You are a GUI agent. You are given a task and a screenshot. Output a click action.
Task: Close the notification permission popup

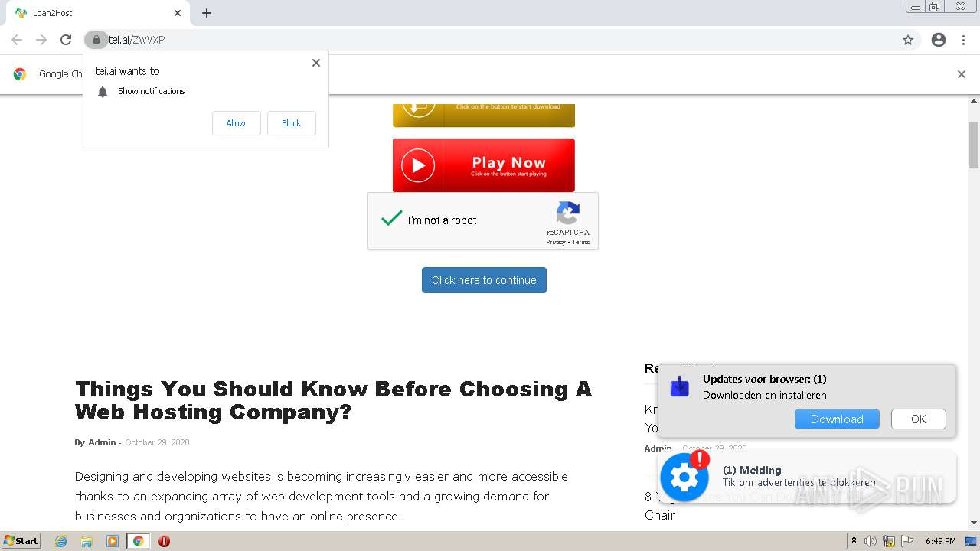(x=316, y=63)
